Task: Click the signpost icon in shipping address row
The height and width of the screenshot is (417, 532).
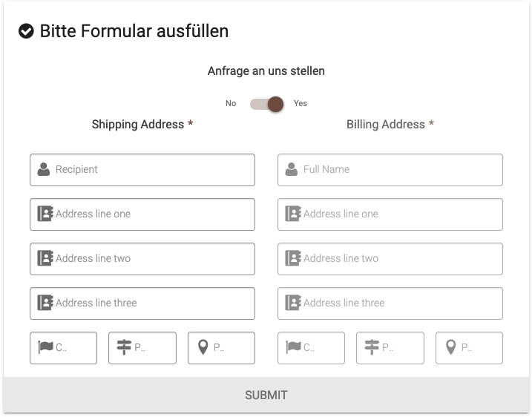Action: pyautogui.click(x=124, y=347)
